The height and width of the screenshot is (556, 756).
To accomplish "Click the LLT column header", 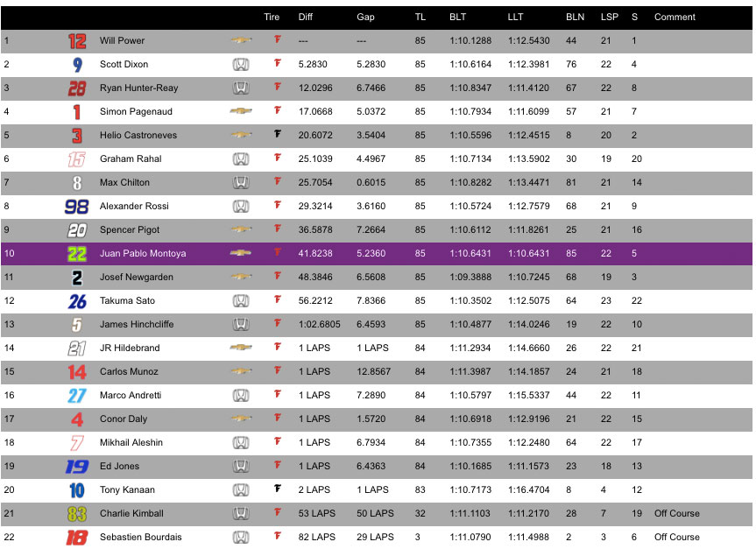I will click(515, 17).
